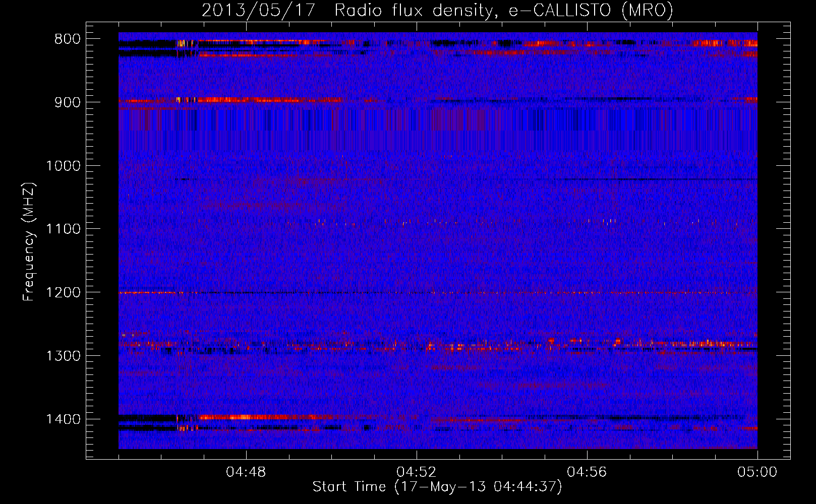The image size is (816, 504).
Task: Click the plot title '2013/05/17 Radio flux density, e-CALLISTO (MRO)'
Action: coord(437,10)
